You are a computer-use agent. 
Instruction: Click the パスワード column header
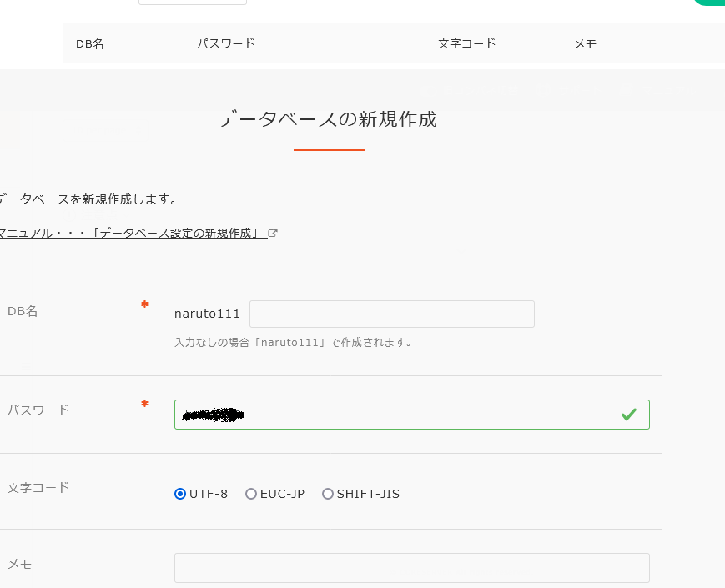(225, 43)
